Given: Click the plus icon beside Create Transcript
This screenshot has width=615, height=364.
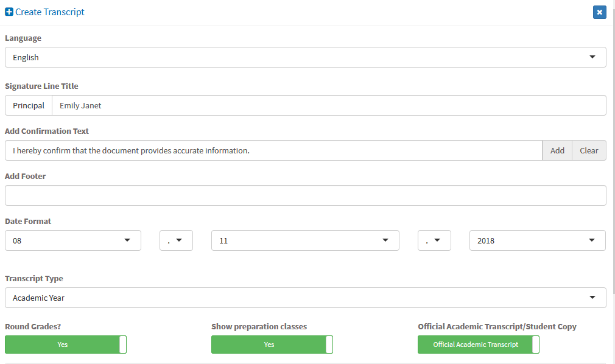Looking at the screenshot, I should [9, 12].
